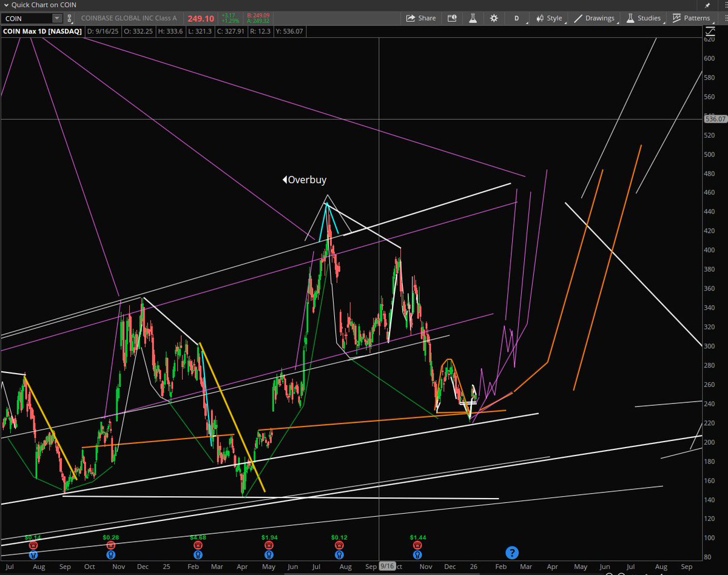This screenshot has height=575, width=728.
Task: Click the A: 249.32 ask value
Action: 260,21
